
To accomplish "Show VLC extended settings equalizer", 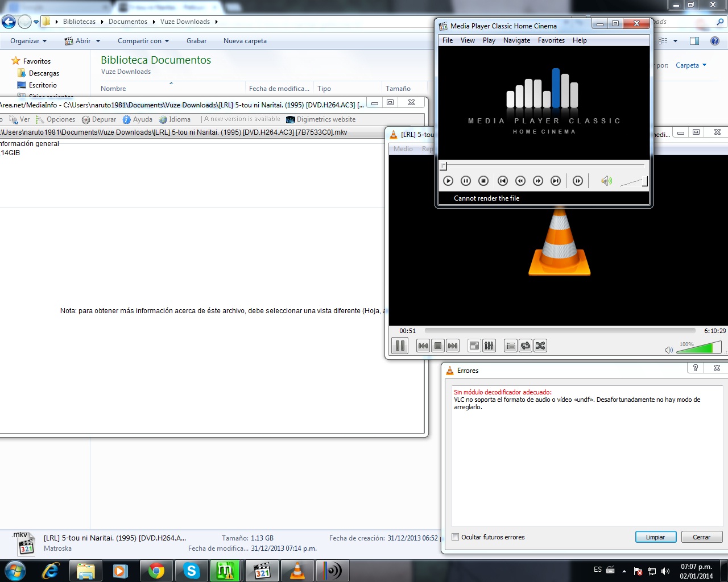I will pos(489,346).
